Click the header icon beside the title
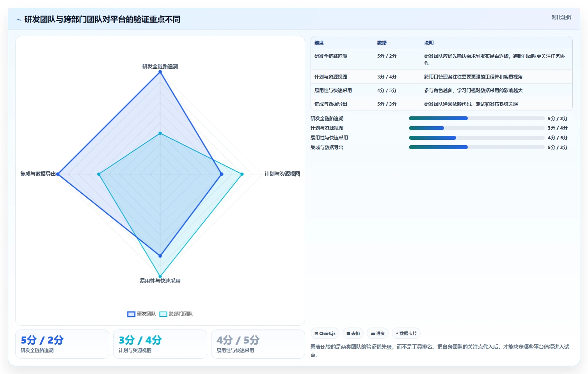 pyautogui.click(x=18, y=20)
